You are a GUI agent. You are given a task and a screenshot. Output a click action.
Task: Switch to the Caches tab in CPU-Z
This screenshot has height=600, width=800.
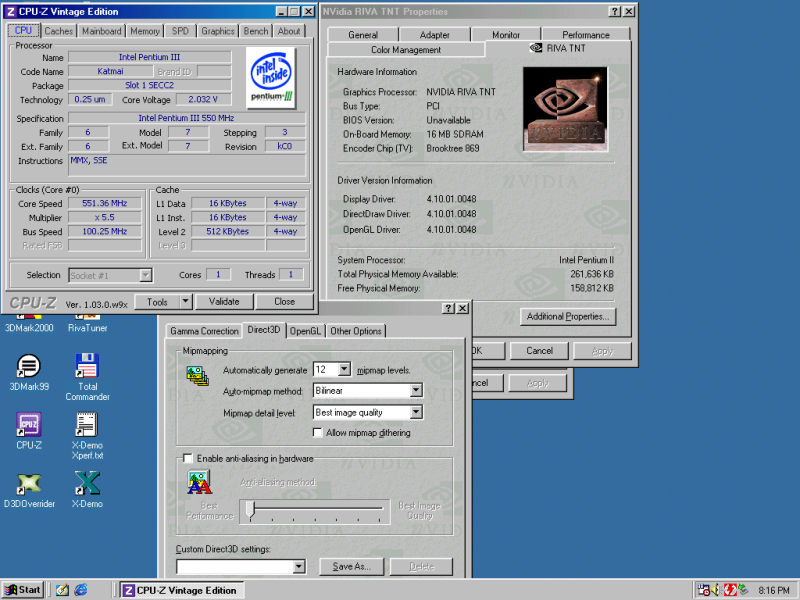tap(59, 31)
